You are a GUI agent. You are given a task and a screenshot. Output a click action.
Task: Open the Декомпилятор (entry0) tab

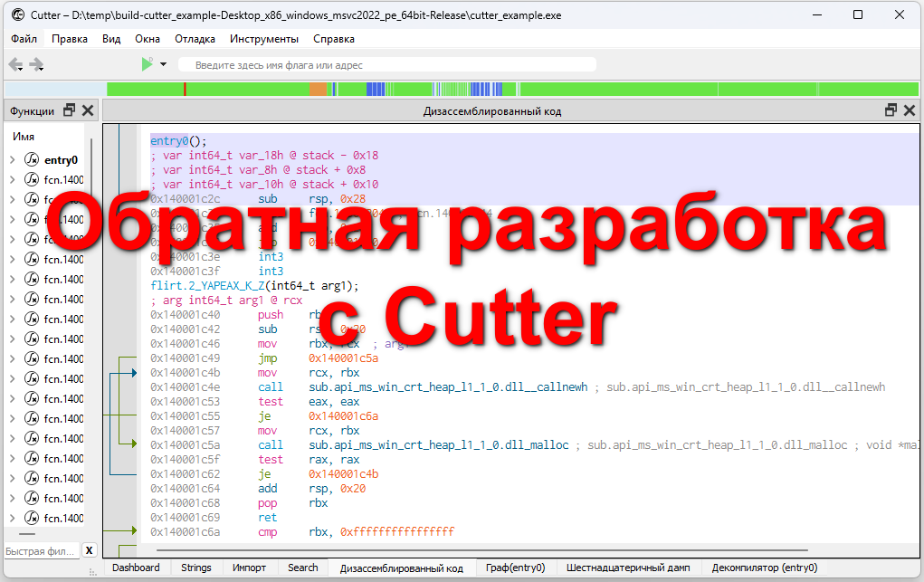pyautogui.click(x=764, y=568)
